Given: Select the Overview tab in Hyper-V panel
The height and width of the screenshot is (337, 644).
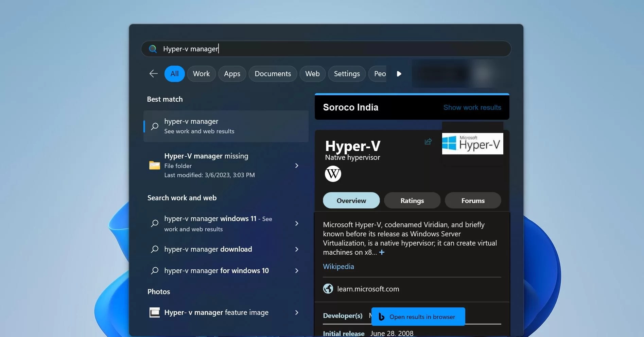Looking at the screenshot, I should [351, 201].
